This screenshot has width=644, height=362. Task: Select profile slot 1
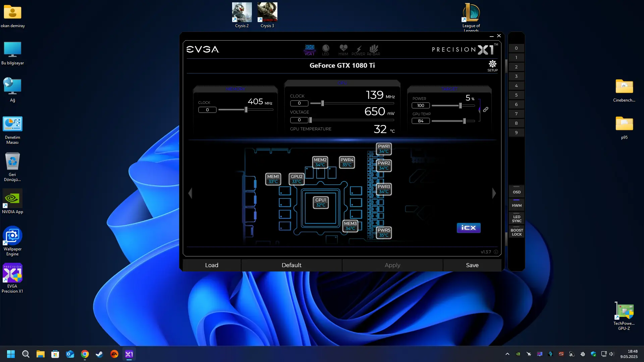click(516, 58)
